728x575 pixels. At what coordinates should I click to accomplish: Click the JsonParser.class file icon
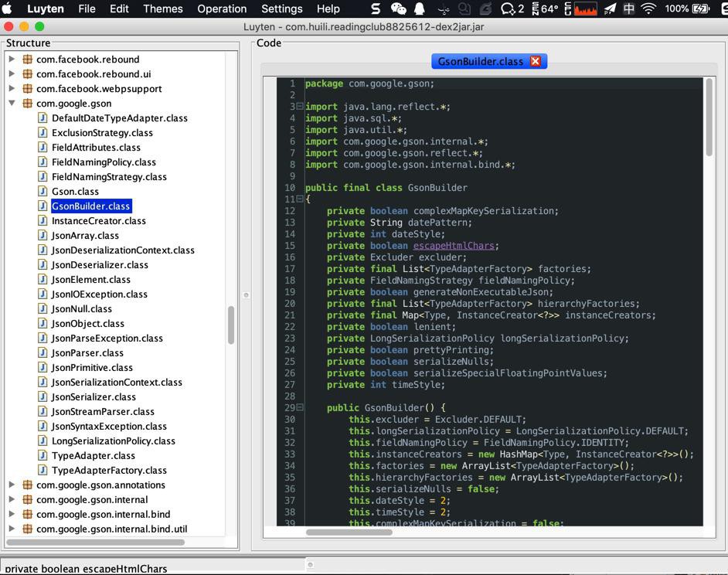[43, 353]
